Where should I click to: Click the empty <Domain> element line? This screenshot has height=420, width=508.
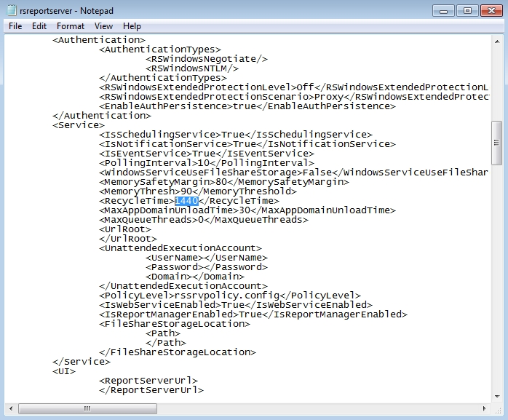pos(195,277)
